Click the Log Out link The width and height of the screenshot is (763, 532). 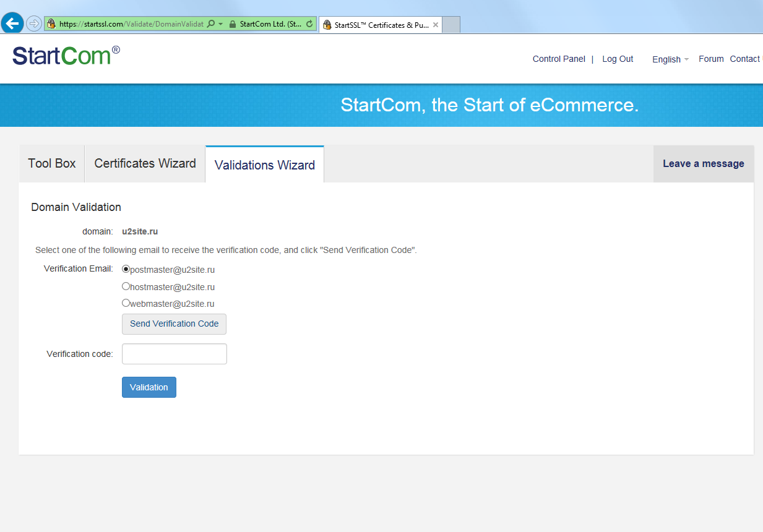pos(618,59)
